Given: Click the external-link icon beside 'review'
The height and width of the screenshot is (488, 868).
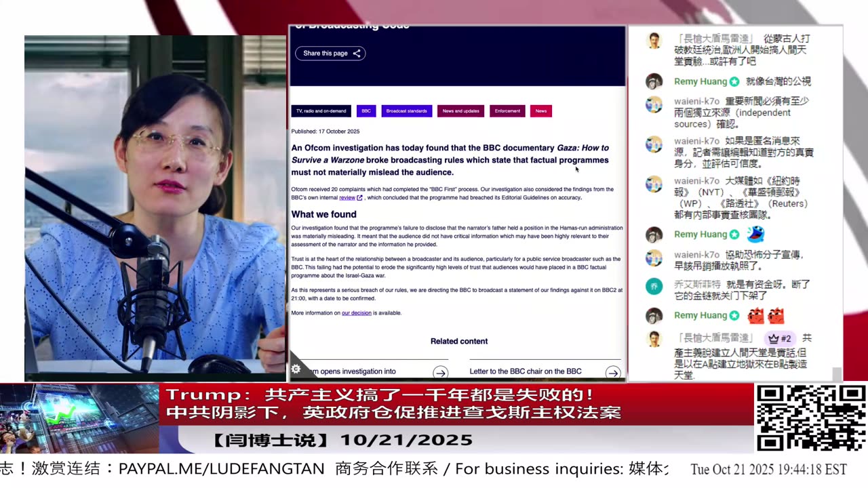Looking at the screenshot, I should [359, 198].
